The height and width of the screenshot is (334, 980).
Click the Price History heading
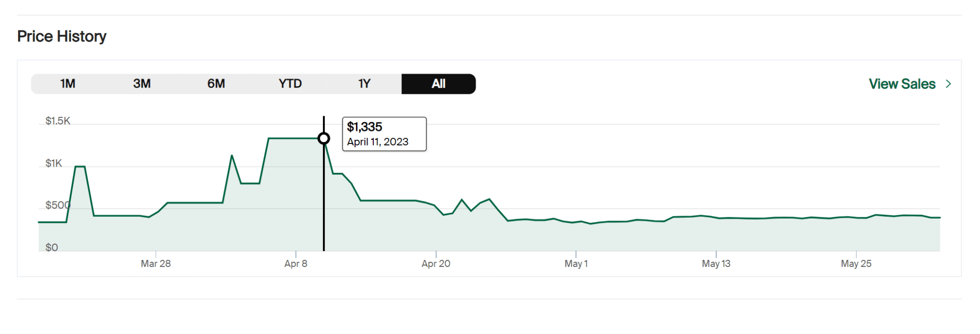coord(62,36)
